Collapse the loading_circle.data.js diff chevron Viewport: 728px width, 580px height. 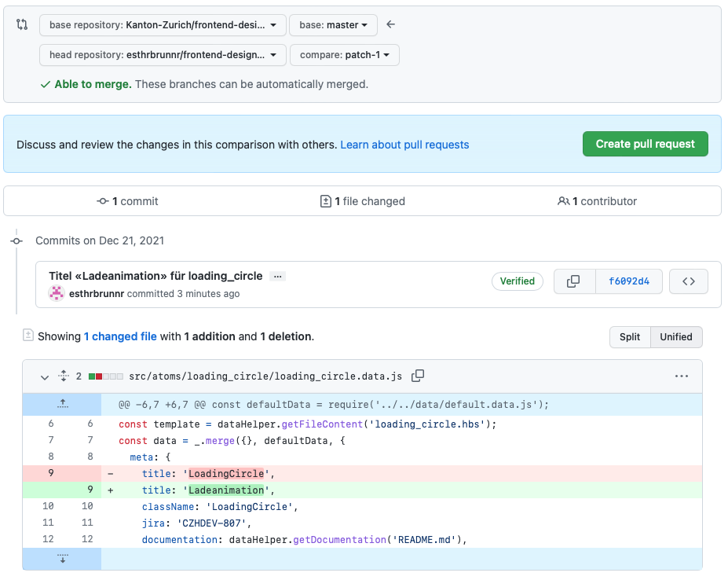click(45, 377)
